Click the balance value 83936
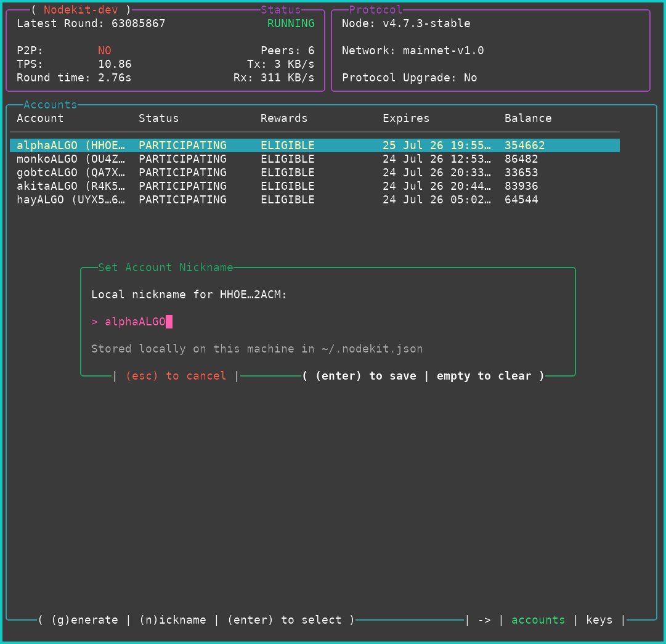 pyautogui.click(x=521, y=186)
